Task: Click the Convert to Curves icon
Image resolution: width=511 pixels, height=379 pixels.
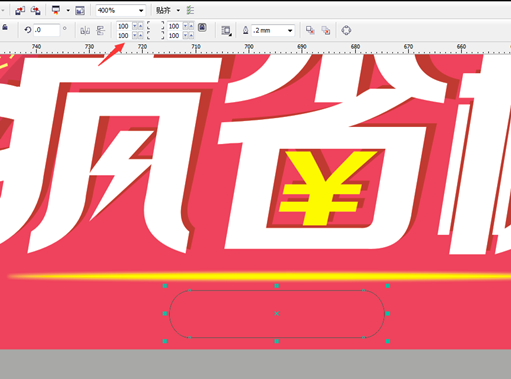Action: pos(346,30)
